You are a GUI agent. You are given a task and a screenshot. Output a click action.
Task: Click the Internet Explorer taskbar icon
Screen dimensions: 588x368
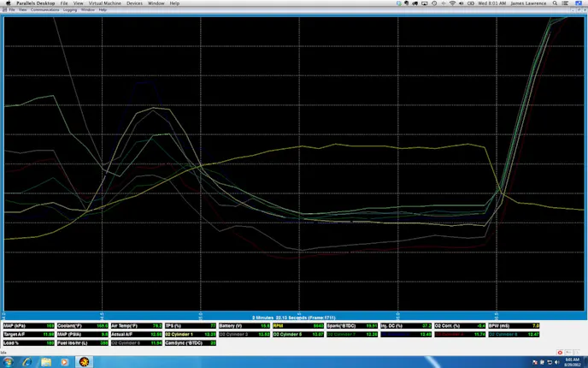[26, 362]
